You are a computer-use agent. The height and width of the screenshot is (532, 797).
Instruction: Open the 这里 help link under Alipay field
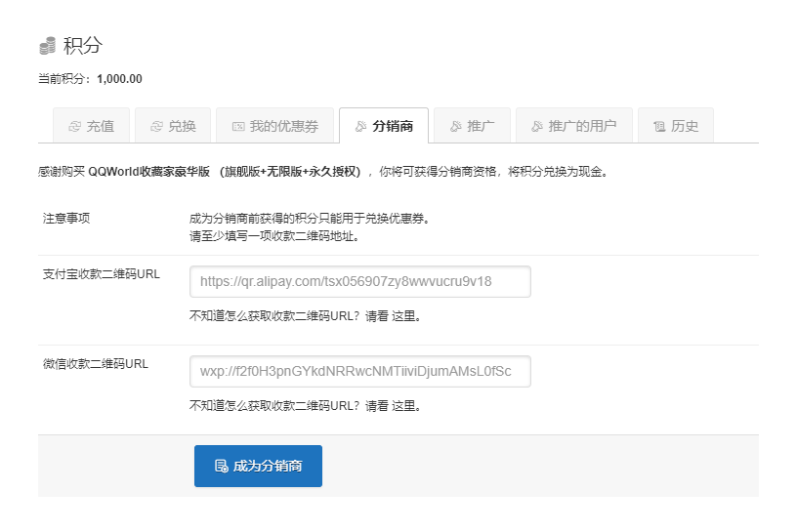click(x=405, y=316)
